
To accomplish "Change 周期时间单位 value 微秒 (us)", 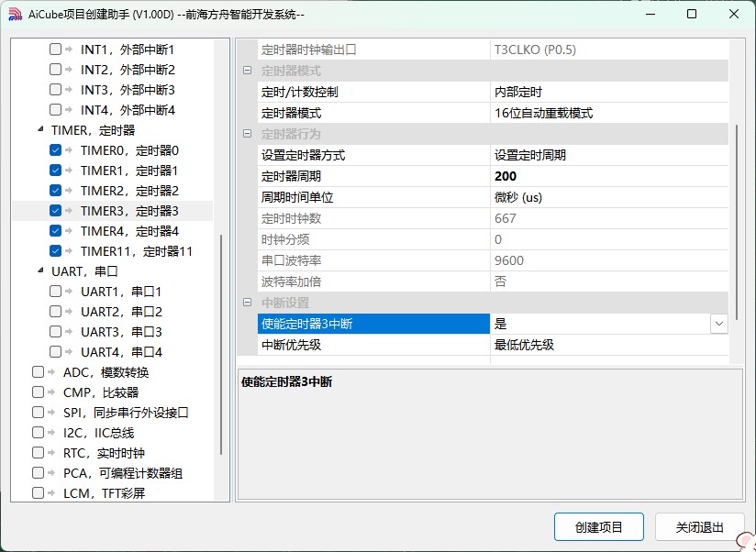I will (x=609, y=197).
